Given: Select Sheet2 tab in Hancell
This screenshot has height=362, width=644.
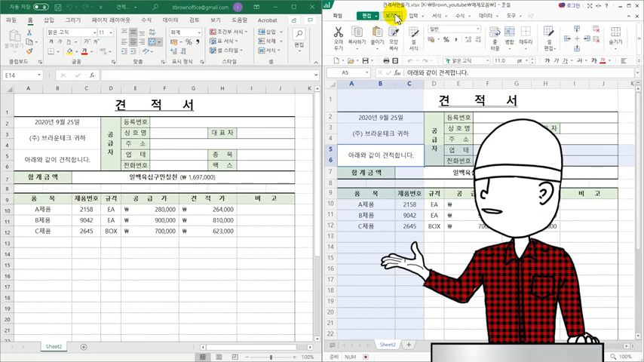Looking at the screenshot, I should [x=388, y=345].
